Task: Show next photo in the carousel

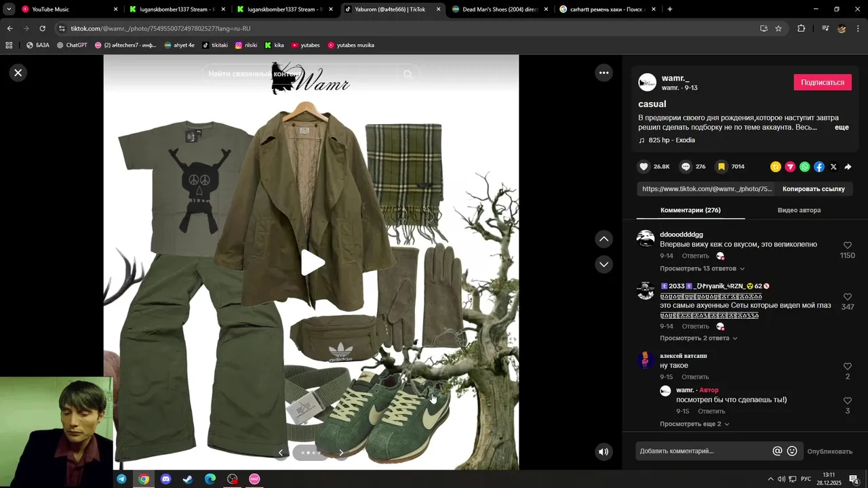Action: coord(341,453)
